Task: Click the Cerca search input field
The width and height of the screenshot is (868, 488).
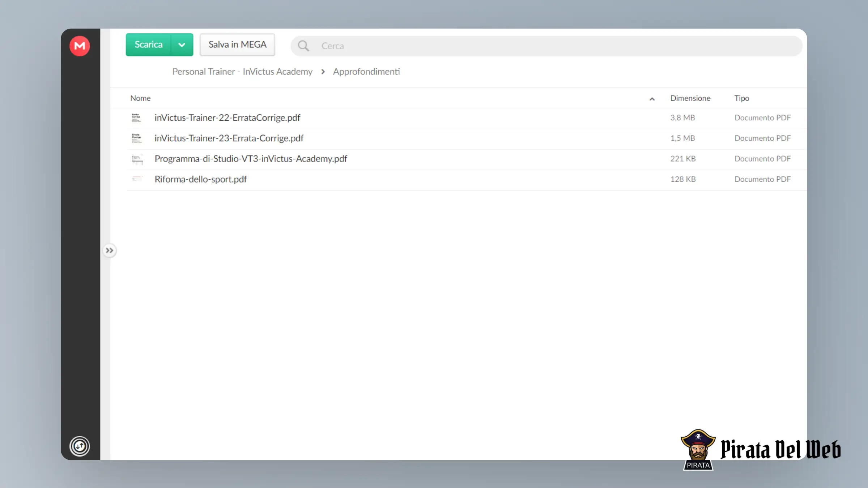Action: [x=546, y=46]
